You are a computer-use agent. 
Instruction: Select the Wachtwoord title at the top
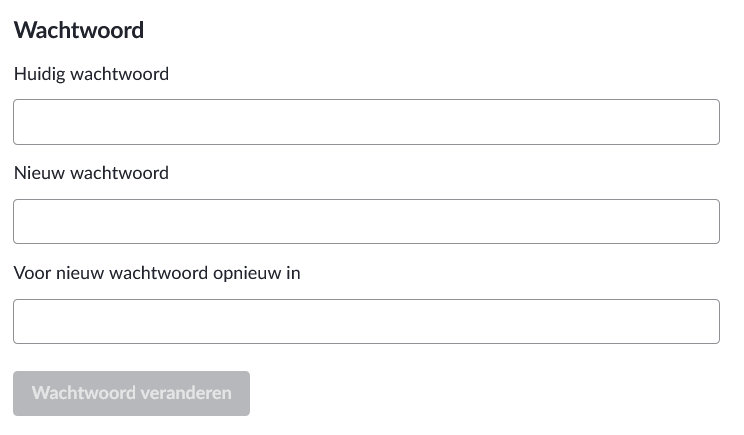point(79,30)
